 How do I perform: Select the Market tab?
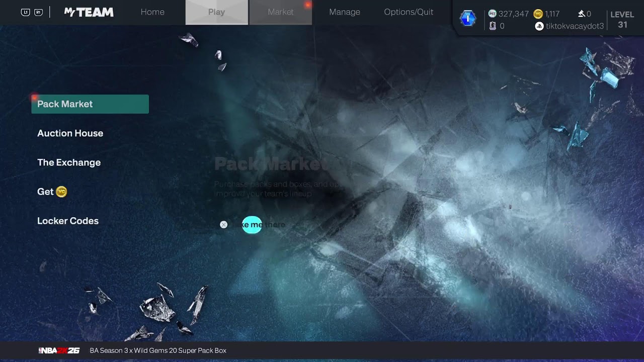[280, 12]
